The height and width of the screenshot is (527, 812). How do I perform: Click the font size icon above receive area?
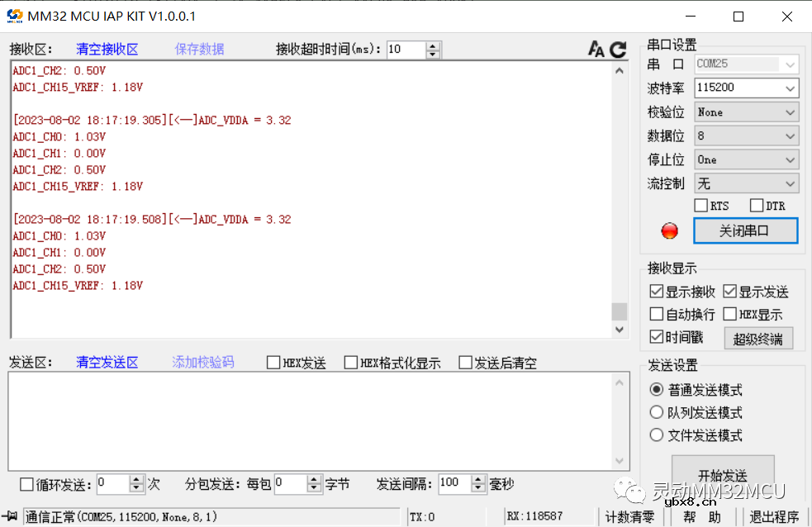[596, 50]
